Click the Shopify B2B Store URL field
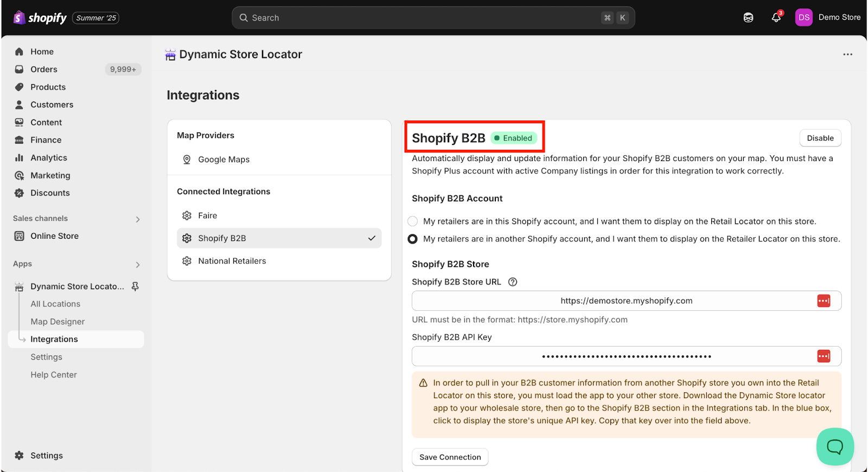The height and width of the screenshot is (472, 868). (x=626, y=301)
